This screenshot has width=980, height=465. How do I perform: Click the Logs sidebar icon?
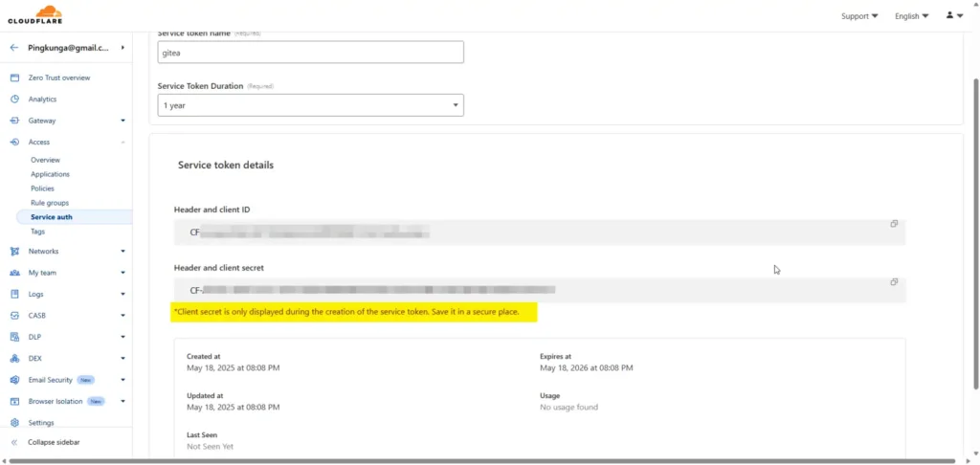(x=15, y=294)
